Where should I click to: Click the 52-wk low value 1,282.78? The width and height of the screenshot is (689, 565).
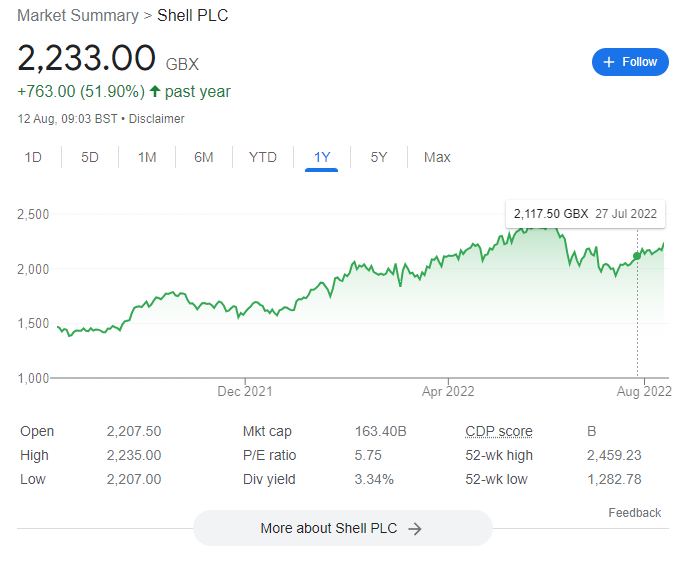(x=614, y=479)
